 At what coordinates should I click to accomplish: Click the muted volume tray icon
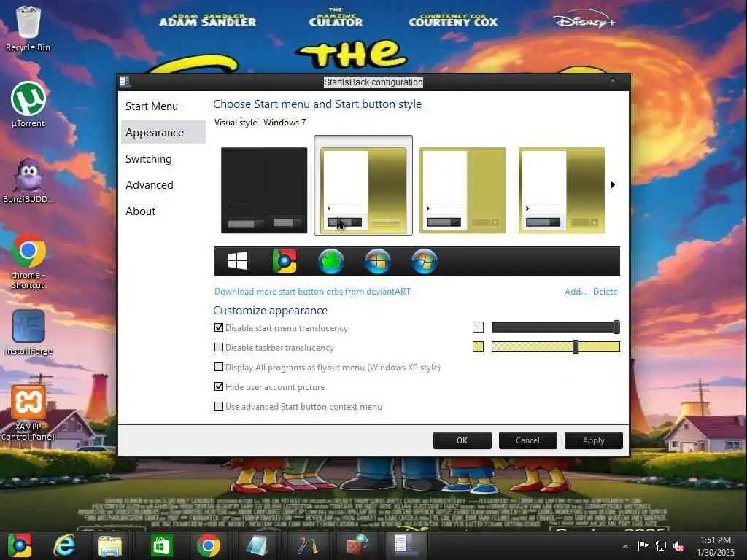[678, 546]
